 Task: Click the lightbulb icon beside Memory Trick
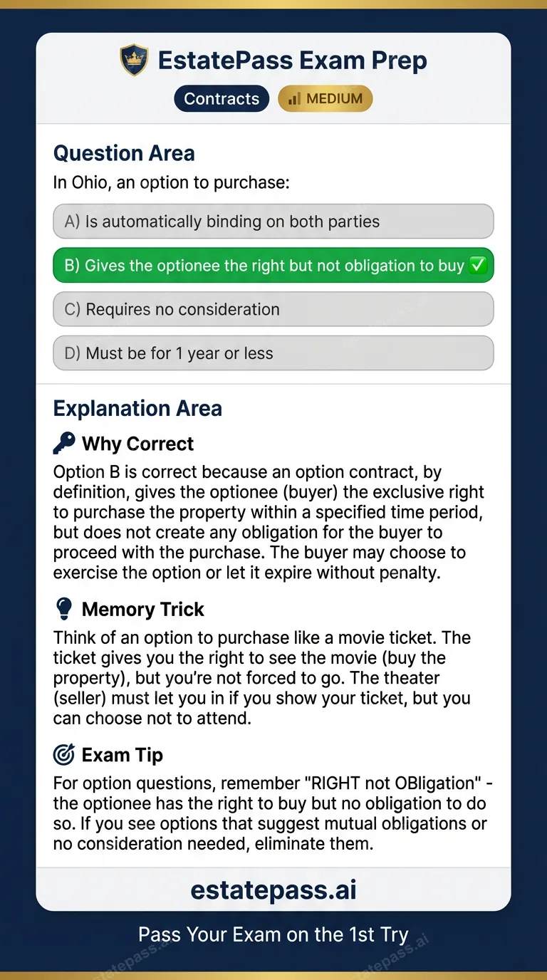(x=64, y=608)
